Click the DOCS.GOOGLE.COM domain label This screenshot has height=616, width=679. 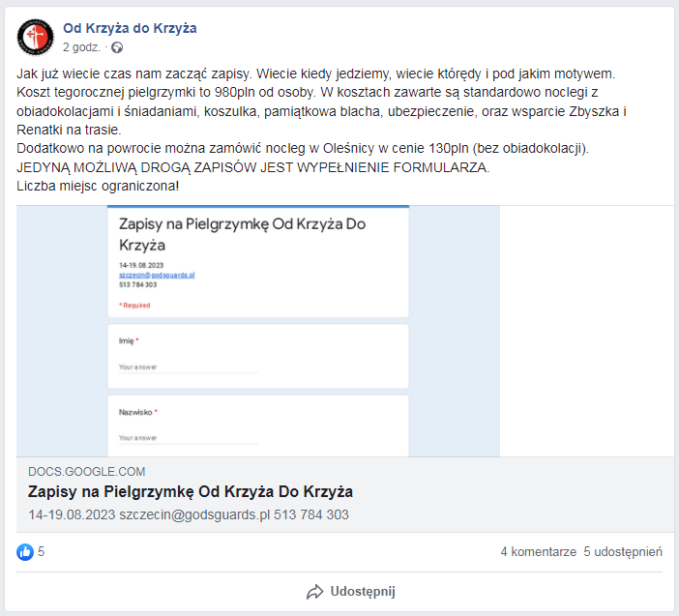pos(87,472)
